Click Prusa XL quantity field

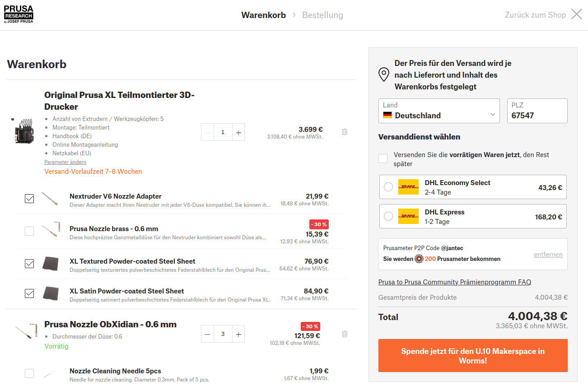[x=223, y=132]
